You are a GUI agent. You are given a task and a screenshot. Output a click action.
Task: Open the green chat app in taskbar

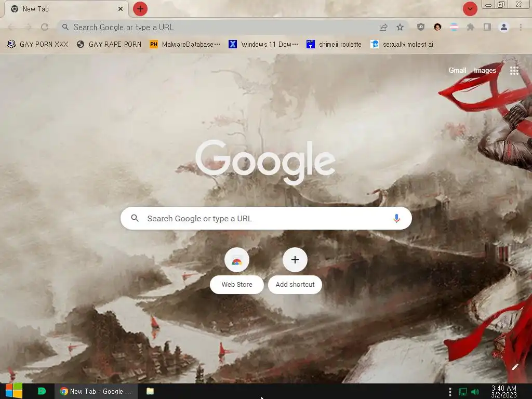click(42, 391)
